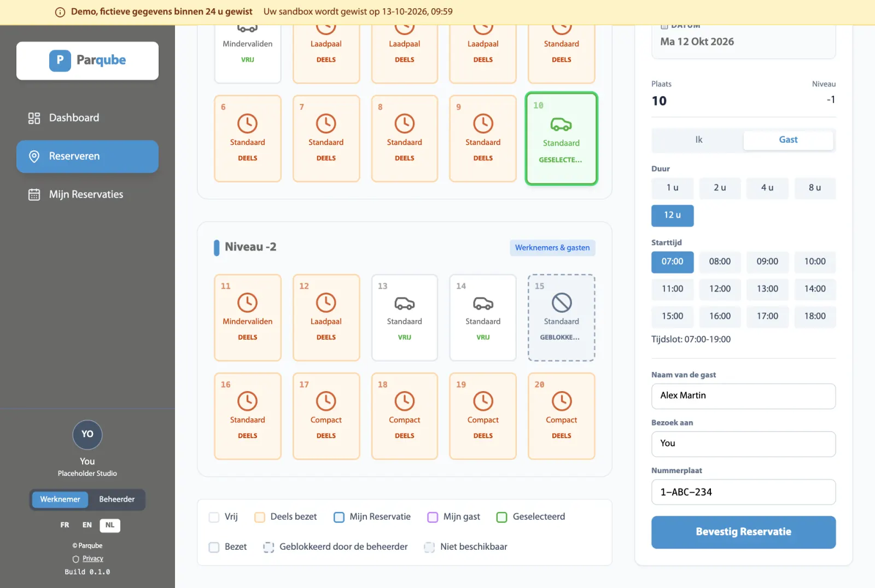This screenshot has height=588, width=875.
Task: Select the car icon on free spot 14
Action: (x=483, y=303)
